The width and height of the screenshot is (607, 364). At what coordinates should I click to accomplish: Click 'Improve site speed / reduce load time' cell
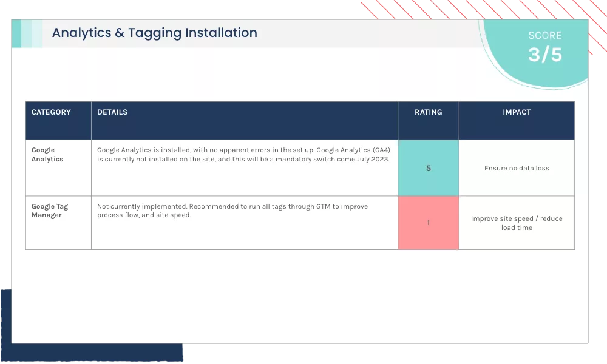[517, 223]
